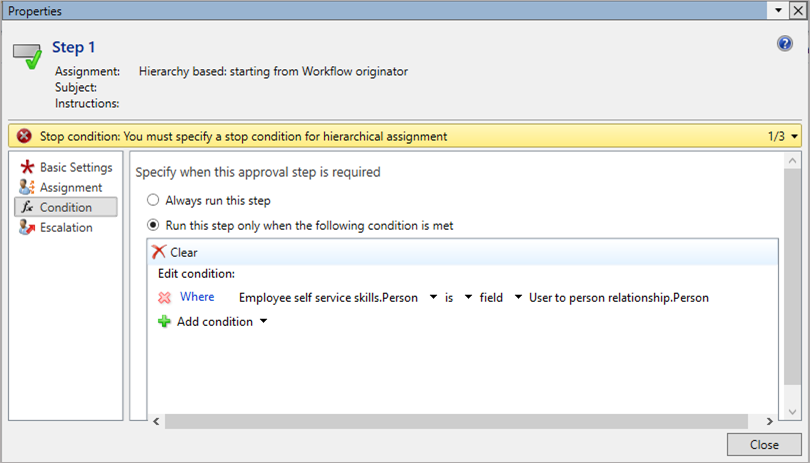
Task: Select the Condition page
Action: [66, 207]
